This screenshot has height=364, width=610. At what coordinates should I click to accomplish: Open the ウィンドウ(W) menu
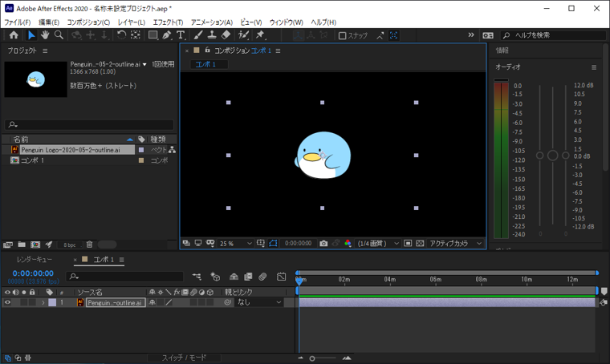(x=287, y=22)
